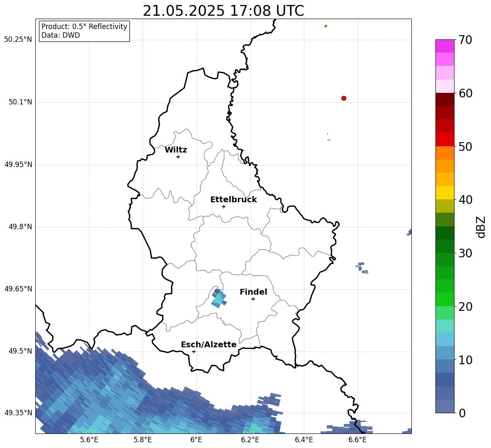This screenshot has height=448, width=491.
Task: Select the Esch/Alzette city label
Action: tap(209, 344)
